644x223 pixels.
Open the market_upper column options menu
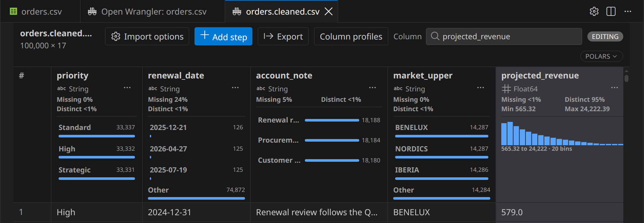click(x=481, y=88)
